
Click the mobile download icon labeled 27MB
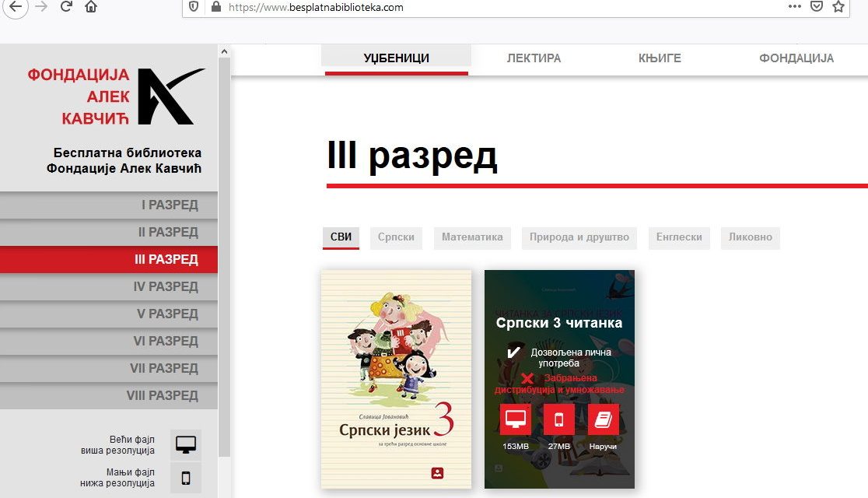pos(558,419)
